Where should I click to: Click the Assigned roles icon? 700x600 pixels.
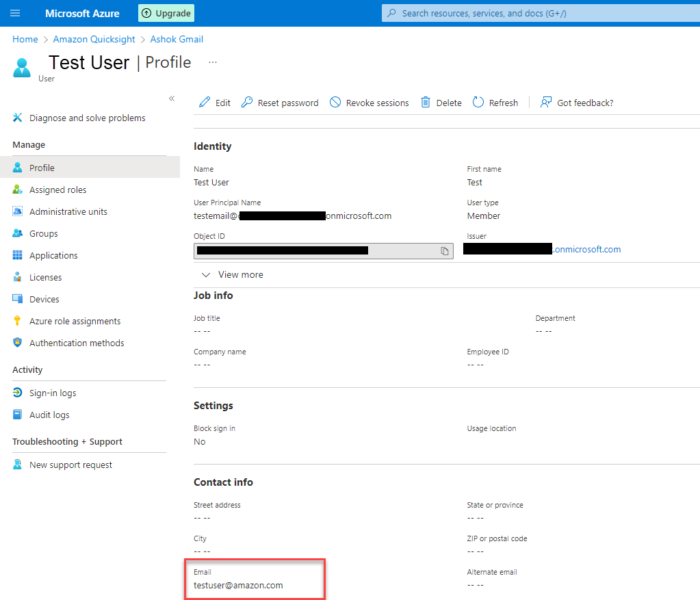[17, 190]
